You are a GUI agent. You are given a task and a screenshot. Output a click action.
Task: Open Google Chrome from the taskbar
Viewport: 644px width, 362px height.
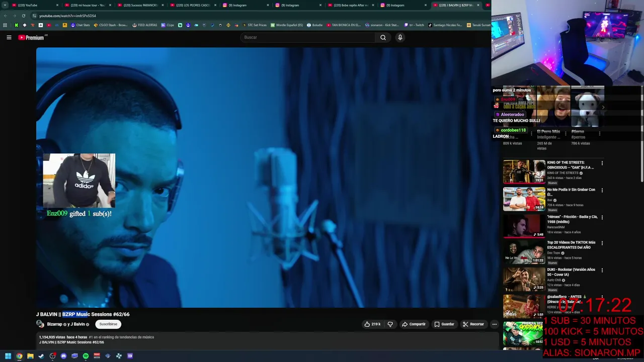[19, 356]
